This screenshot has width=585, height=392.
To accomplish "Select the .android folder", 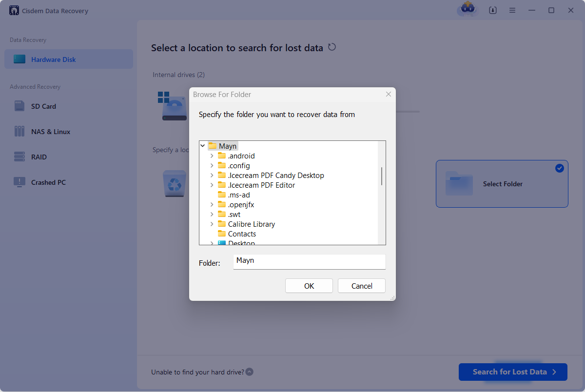I will pos(241,156).
